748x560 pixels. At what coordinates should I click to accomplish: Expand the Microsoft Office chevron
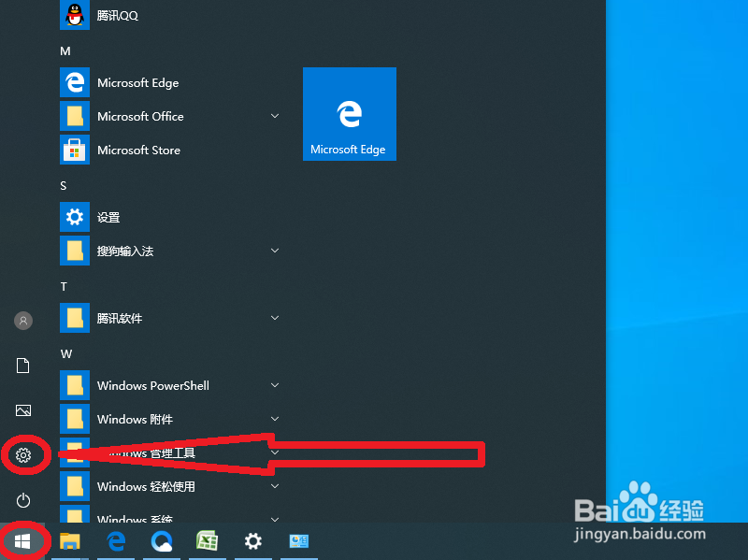(275, 116)
